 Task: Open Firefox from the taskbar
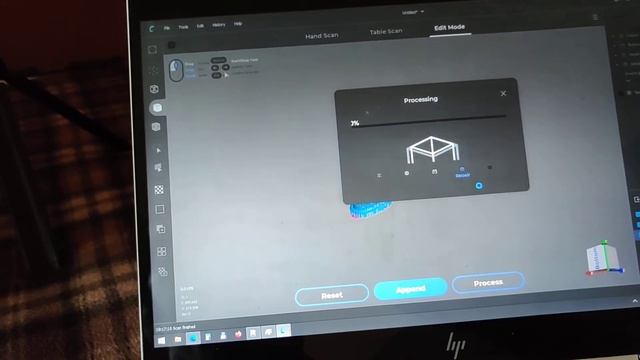click(x=238, y=334)
